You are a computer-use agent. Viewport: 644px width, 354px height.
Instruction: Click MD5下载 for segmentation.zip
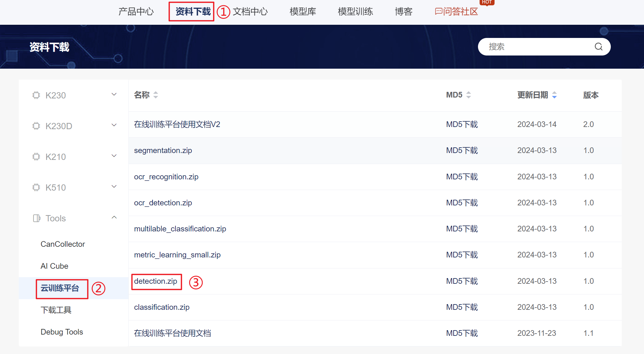click(462, 151)
